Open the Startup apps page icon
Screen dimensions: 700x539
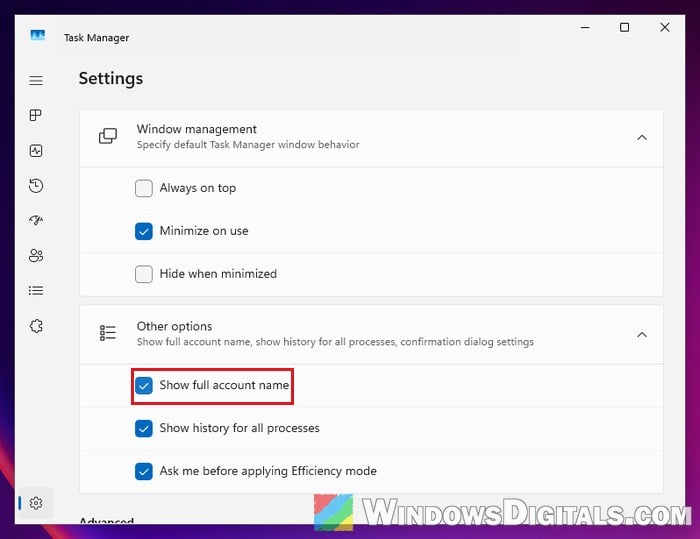click(36, 220)
